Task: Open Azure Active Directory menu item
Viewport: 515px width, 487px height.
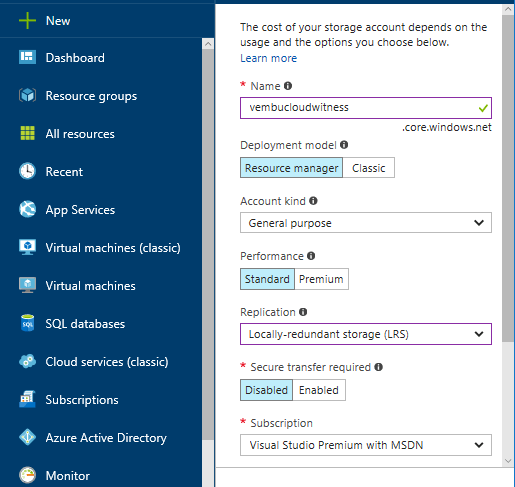Action: 106,438
